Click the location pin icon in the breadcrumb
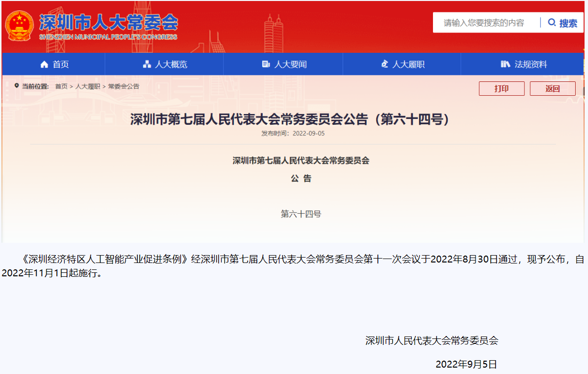Viewport: 588px width, 374px height. pyautogui.click(x=16, y=86)
